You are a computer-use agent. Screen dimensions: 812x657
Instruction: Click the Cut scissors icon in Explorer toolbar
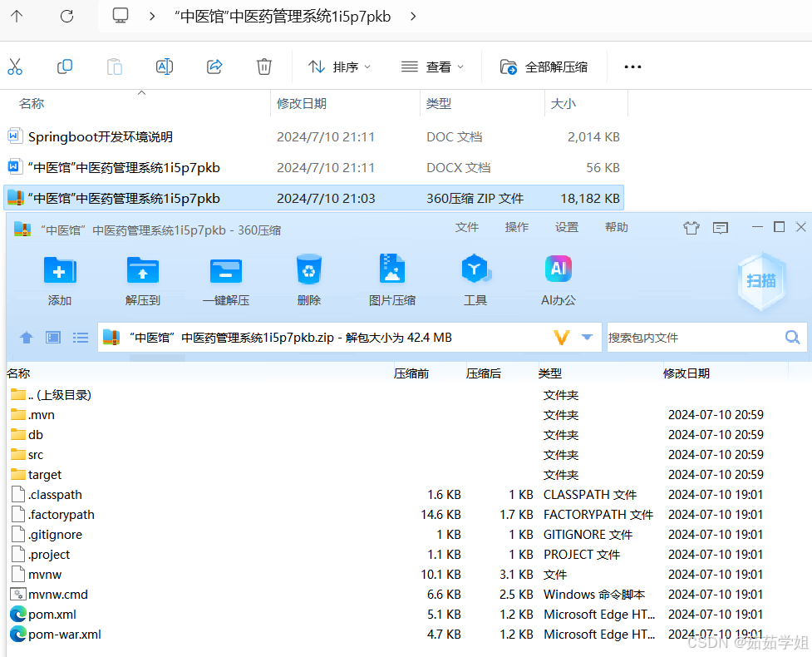click(x=15, y=67)
